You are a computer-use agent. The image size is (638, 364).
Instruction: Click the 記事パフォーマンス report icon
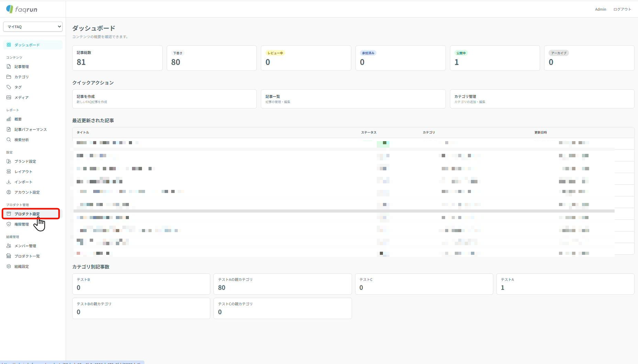pyautogui.click(x=9, y=129)
